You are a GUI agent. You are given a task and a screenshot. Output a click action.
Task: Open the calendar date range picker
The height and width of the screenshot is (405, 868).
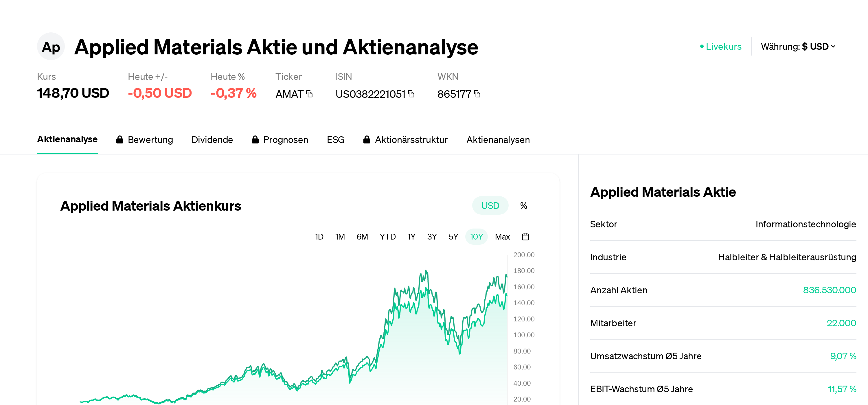tap(525, 237)
